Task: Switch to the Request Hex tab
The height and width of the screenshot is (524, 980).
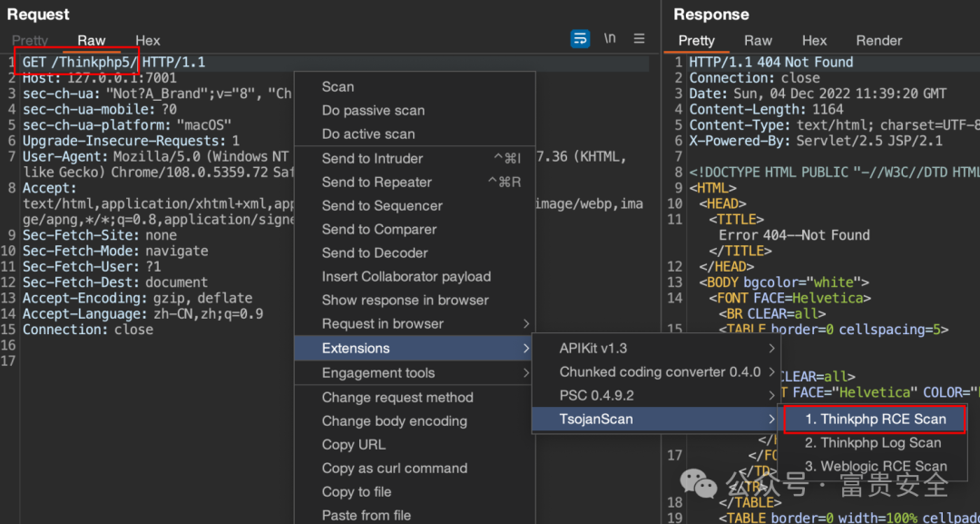Action: 148,41
